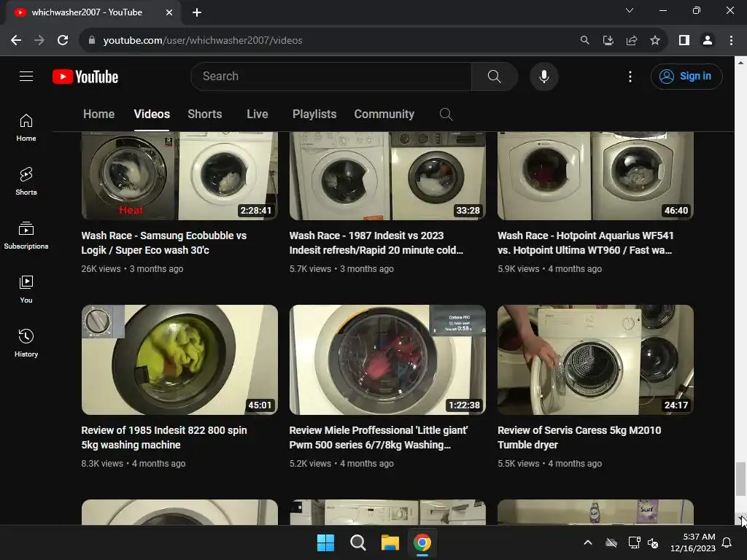Click the search magnifier button beside Search box
The width and height of the screenshot is (747, 560).
click(x=494, y=76)
